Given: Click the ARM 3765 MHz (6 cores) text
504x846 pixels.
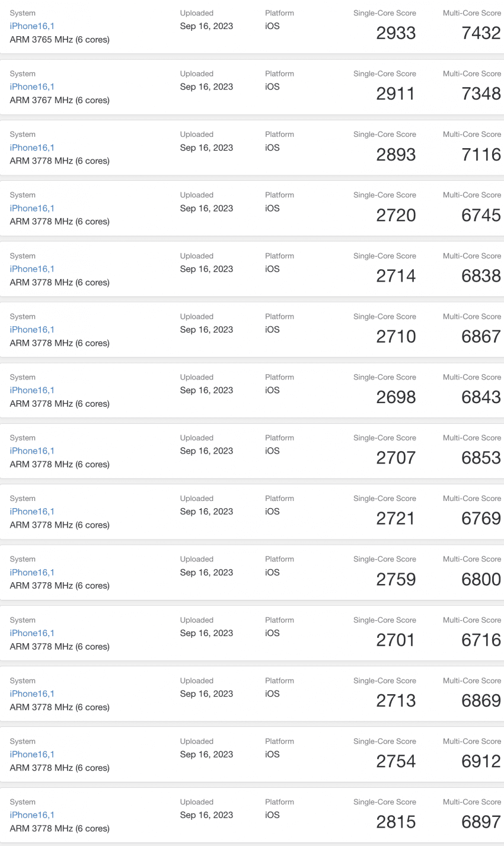Looking at the screenshot, I should tap(59, 40).
